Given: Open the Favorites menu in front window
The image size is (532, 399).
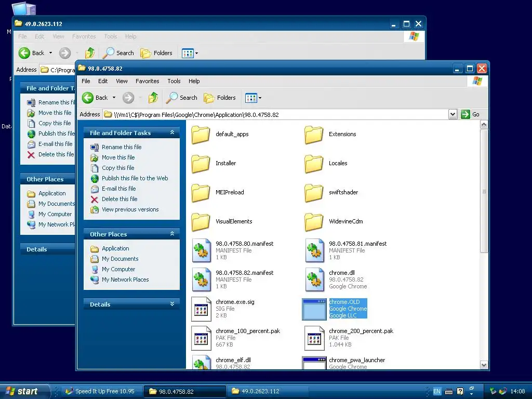Looking at the screenshot, I should point(147,81).
